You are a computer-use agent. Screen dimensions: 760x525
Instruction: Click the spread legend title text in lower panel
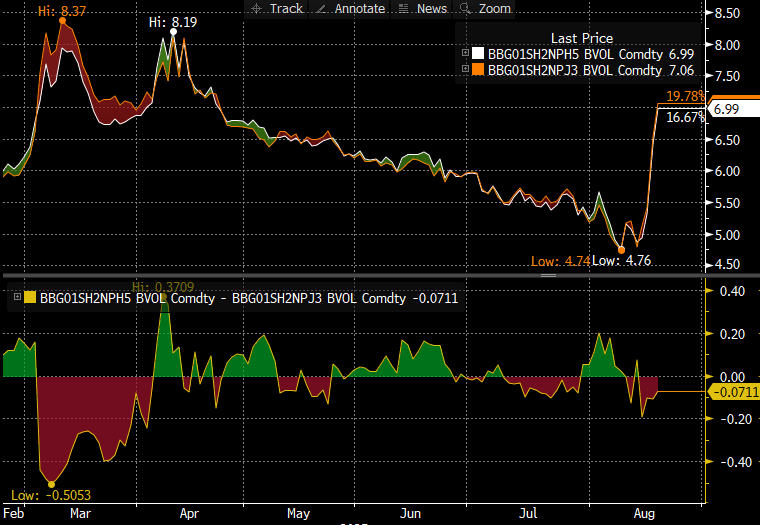click(x=249, y=298)
